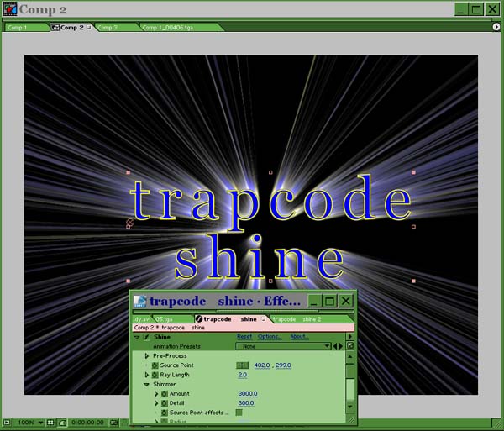
Task: Click the Animation Presets label
Action: [x=176, y=346]
